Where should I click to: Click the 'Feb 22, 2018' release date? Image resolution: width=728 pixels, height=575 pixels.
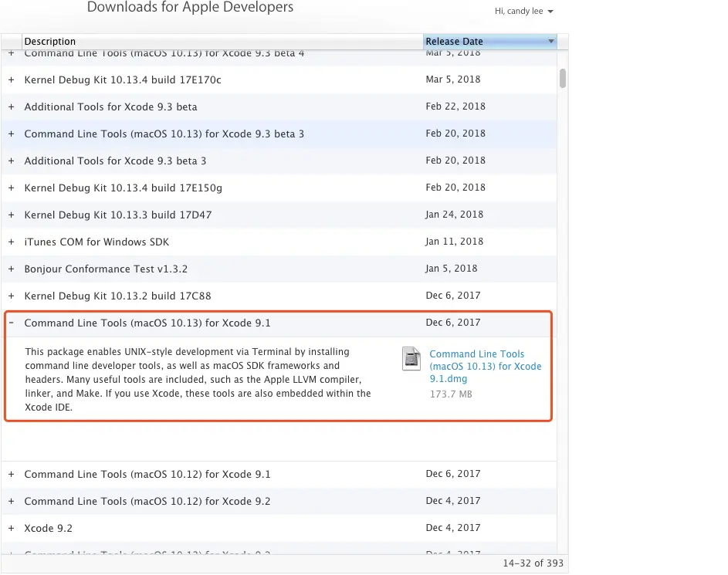[x=455, y=107]
